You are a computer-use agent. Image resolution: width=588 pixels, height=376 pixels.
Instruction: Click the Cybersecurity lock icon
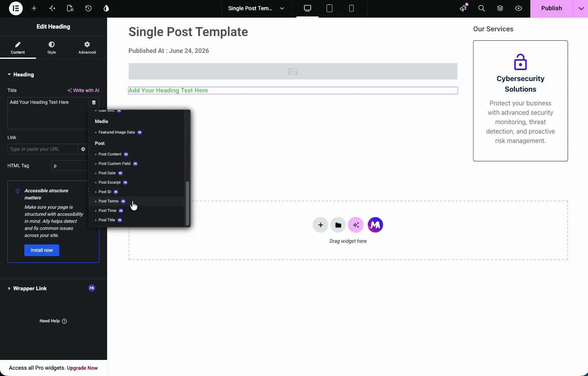(520, 62)
